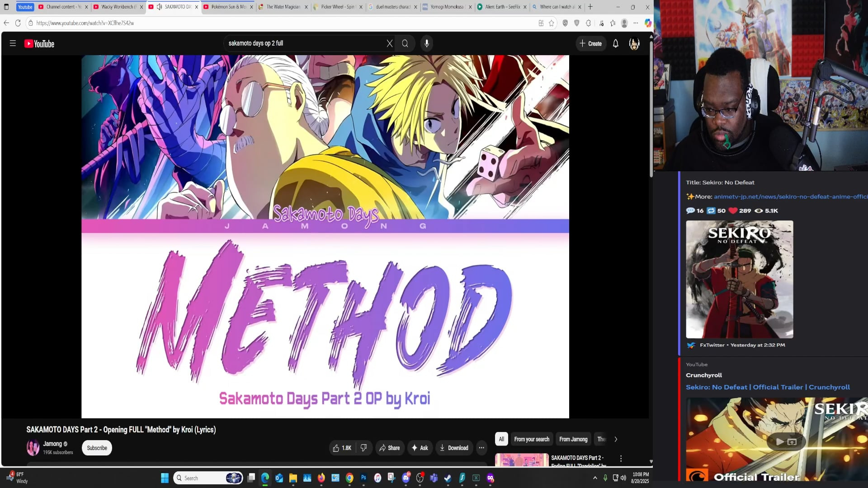Filter suggestions by From Jamong
Viewport: 868px width, 488px height.
[573, 439]
